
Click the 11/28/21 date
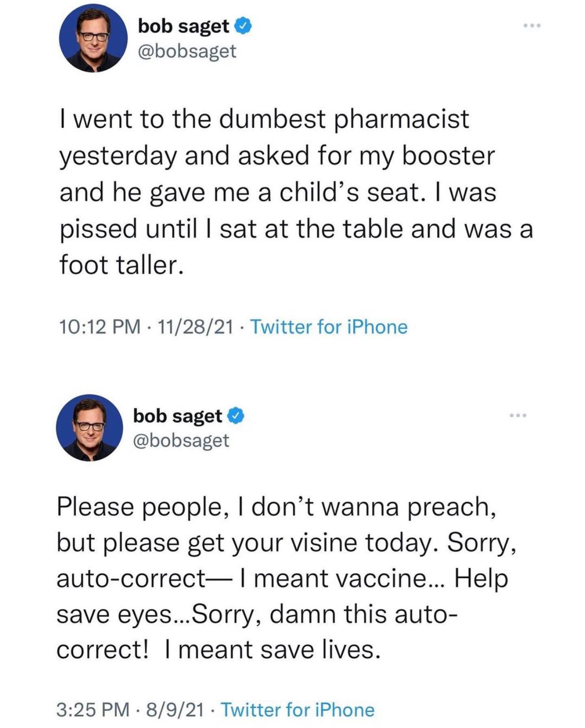(x=195, y=327)
